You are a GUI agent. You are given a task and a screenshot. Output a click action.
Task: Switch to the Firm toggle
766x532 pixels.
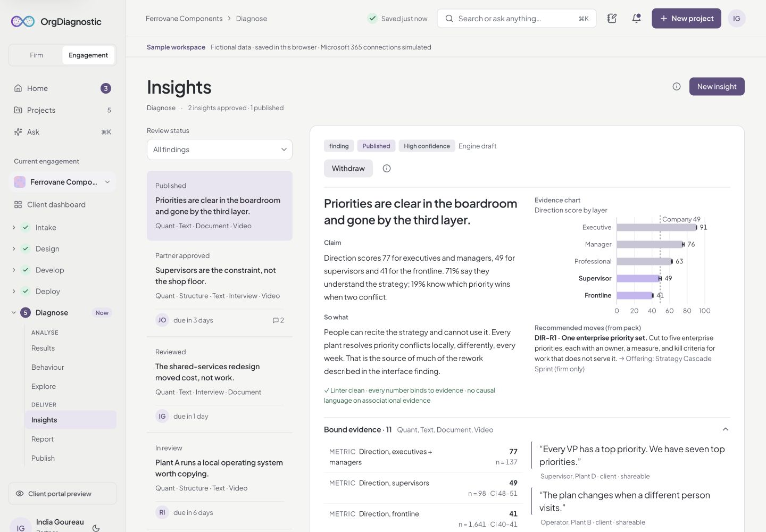point(36,55)
